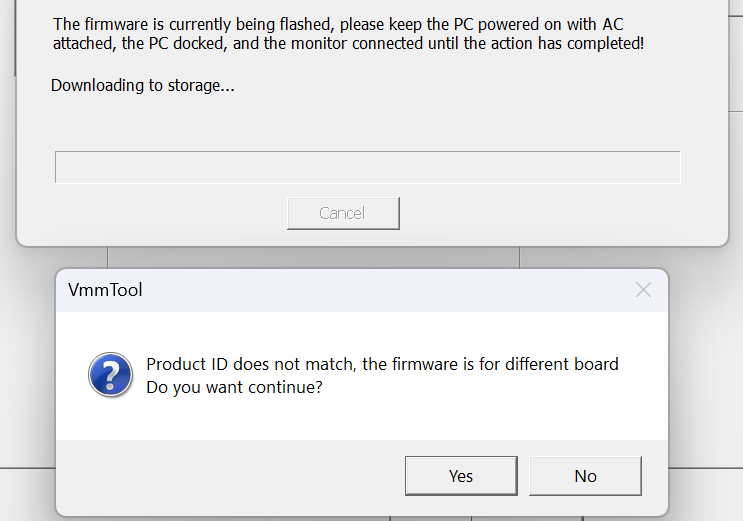Click the grey background between both dialogs
This screenshot has width=743, height=521.
313,257
